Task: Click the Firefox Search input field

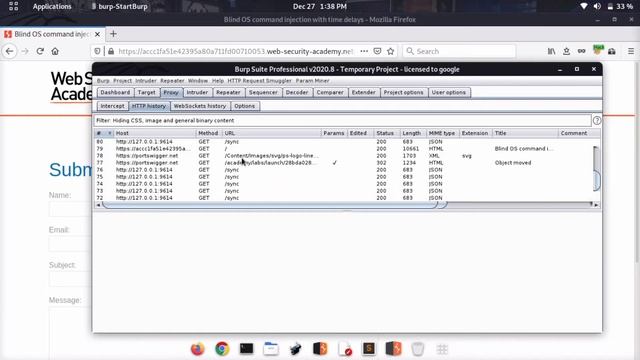Action: coord(459,51)
